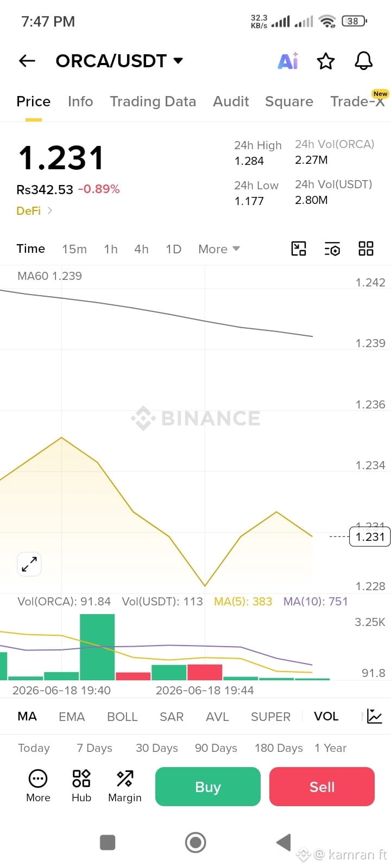The height and width of the screenshot is (868, 391).
Task: Expand the More time intervals dropdown
Action: (219, 249)
